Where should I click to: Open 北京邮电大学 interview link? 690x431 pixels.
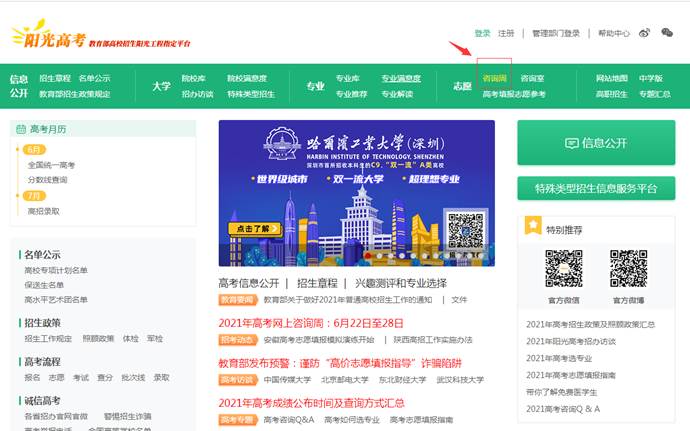345,379
